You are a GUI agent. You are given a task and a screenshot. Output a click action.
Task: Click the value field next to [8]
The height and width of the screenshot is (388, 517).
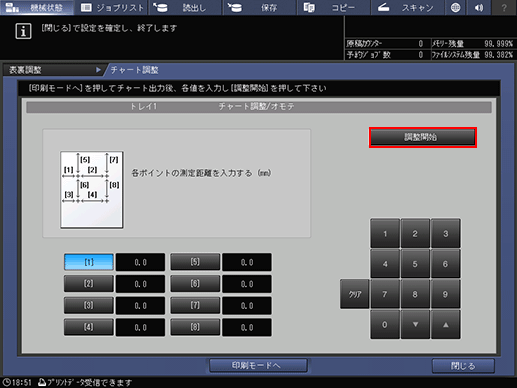pyautogui.click(x=247, y=327)
